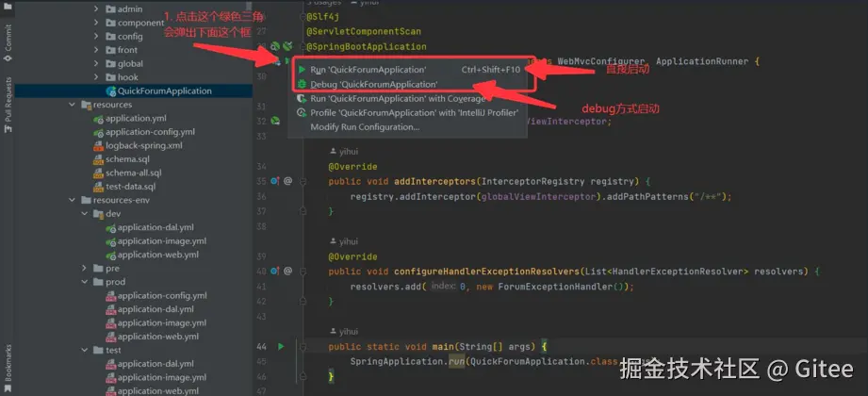Open application-config.yml in prod folder
Screen dimensions: 868x396
pos(156,296)
